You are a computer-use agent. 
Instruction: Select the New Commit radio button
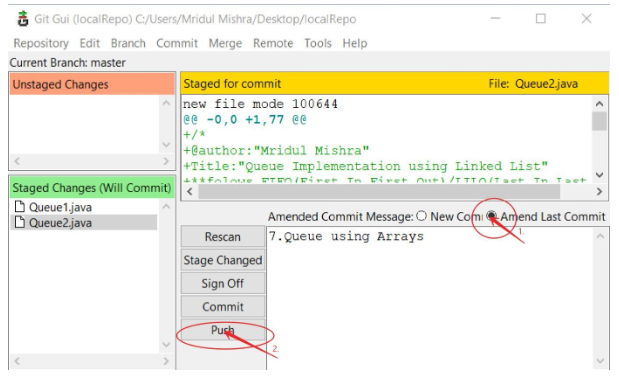point(422,216)
